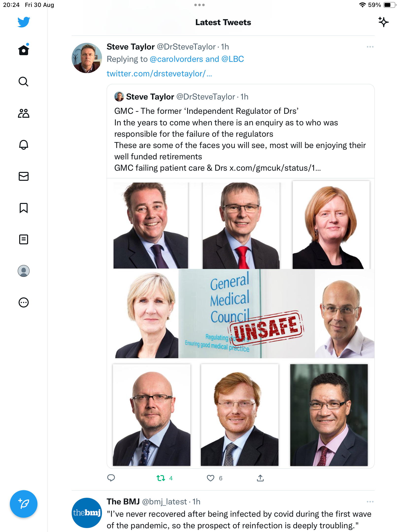Open options dots on Steve Taylor's tweet
Image resolution: width=399 pixels, height=532 pixels.
(370, 47)
